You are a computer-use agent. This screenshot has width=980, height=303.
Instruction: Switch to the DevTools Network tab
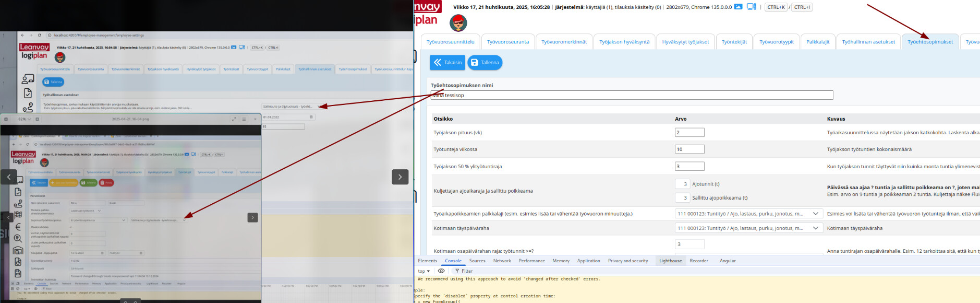tap(502, 261)
